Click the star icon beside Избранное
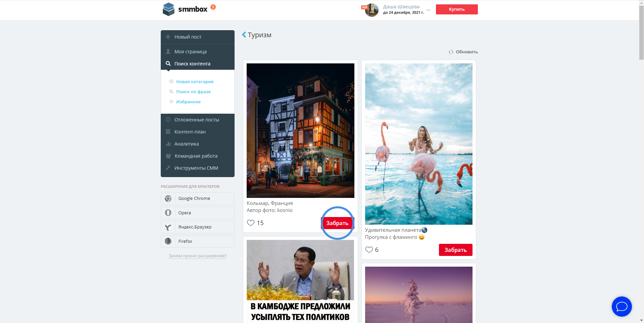 pyautogui.click(x=171, y=102)
